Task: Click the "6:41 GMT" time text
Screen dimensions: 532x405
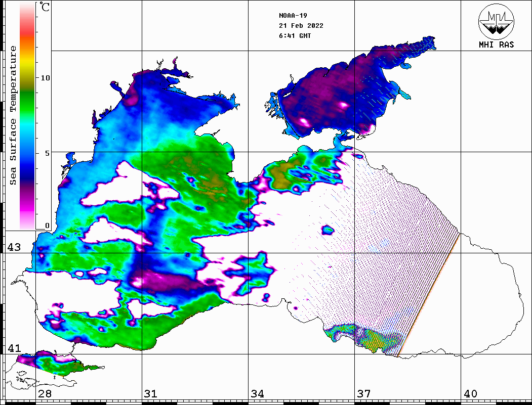Action: click(x=295, y=36)
